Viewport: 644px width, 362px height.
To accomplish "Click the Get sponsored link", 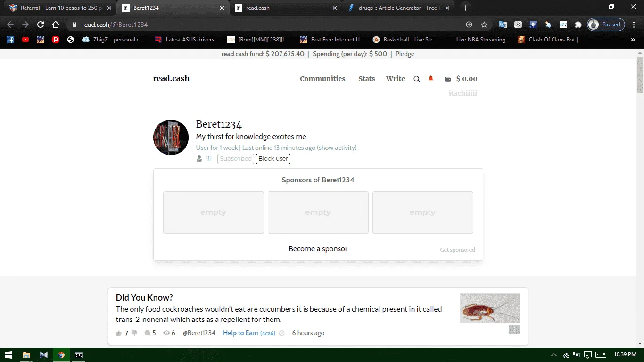I will tap(457, 250).
